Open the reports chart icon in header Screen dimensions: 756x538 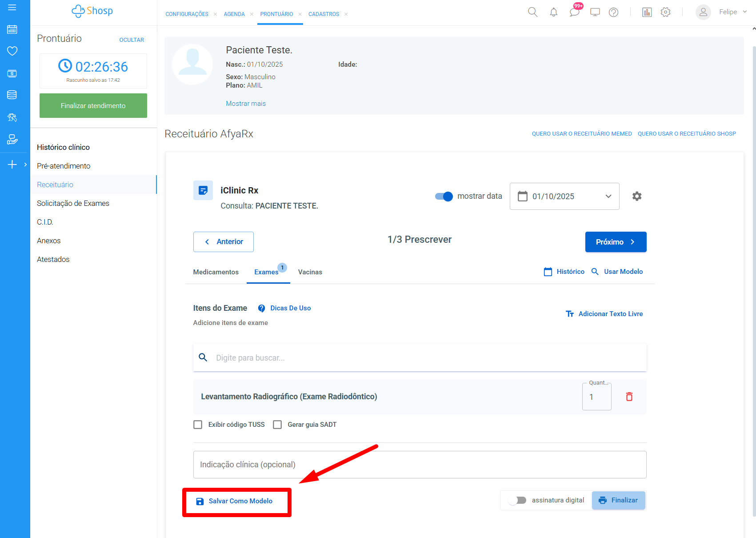(647, 12)
